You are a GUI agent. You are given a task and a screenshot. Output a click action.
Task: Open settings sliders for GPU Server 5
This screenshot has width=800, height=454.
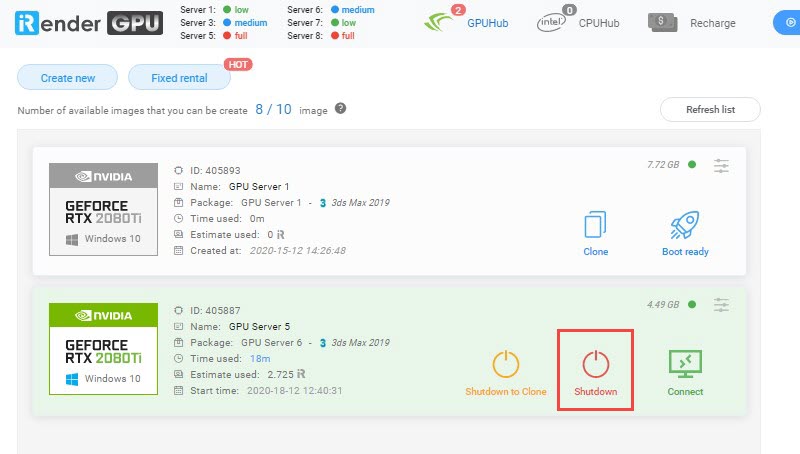click(721, 304)
